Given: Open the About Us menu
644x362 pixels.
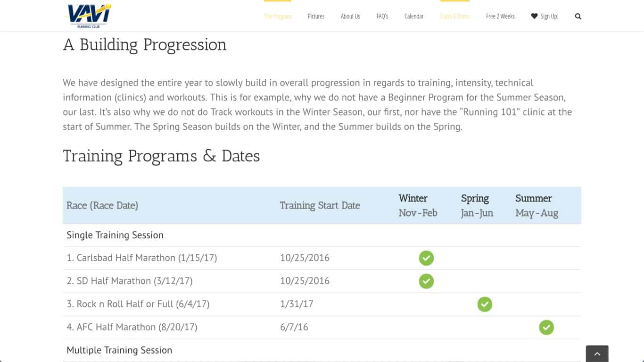Looking at the screenshot, I should pos(350,17).
